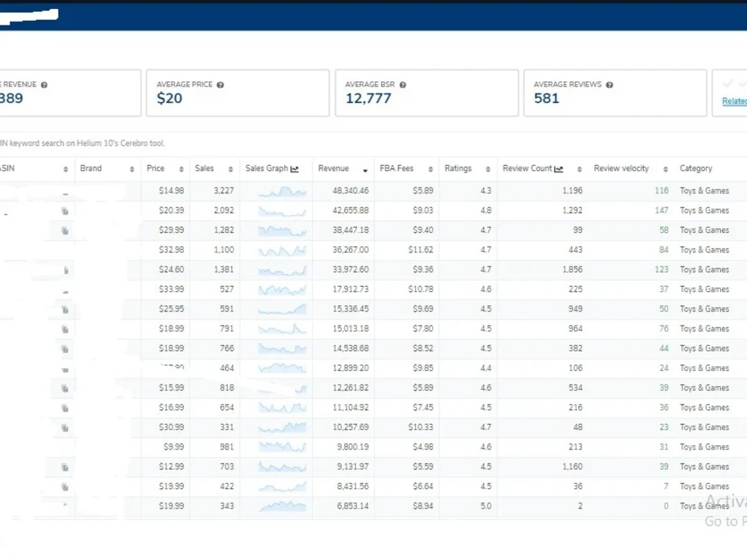Image resolution: width=747 pixels, height=560 pixels.
Task: Open Average BSR help tooltip icon
Action: tap(403, 85)
